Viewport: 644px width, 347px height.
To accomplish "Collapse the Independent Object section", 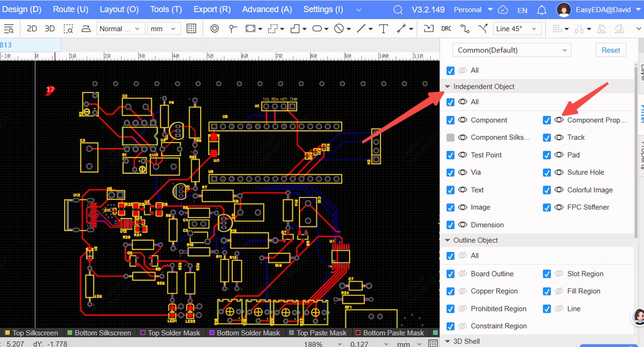I will click(x=447, y=87).
